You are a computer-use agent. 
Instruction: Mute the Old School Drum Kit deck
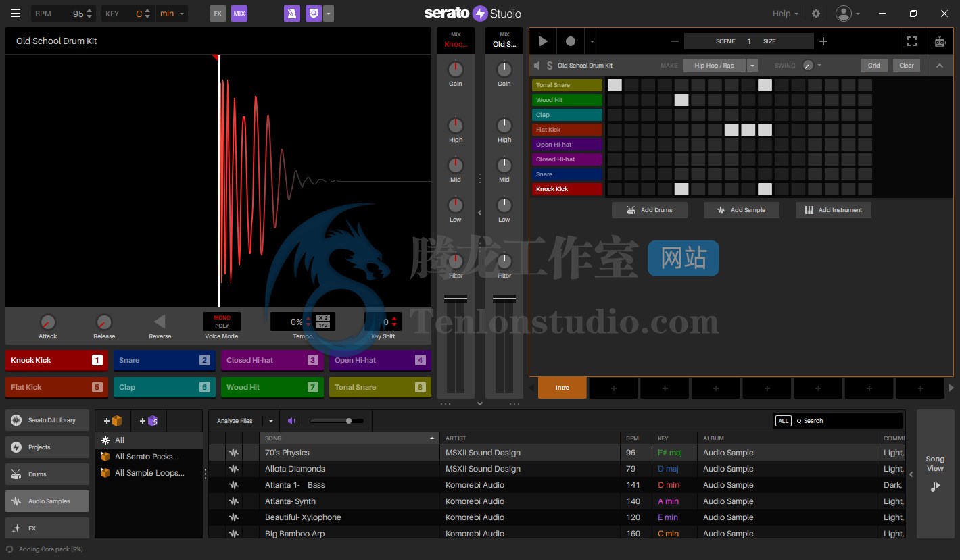coord(537,66)
